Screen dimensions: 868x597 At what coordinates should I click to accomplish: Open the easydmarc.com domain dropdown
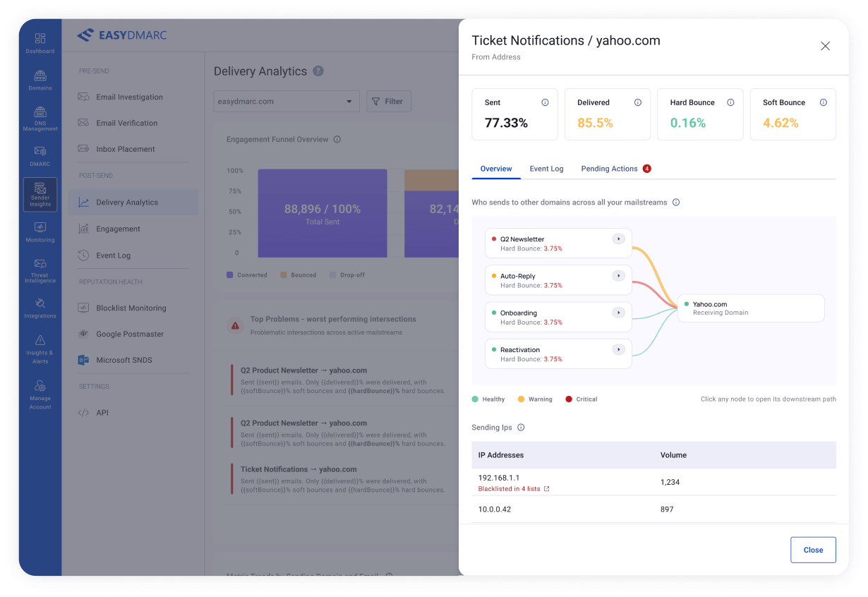(287, 101)
